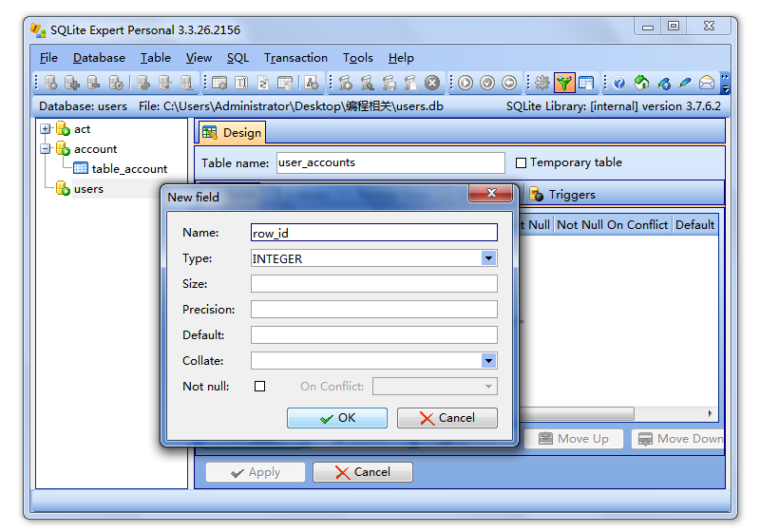760x532 pixels.
Task: Open the Tools menu
Action: pyautogui.click(x=358, y=58)
